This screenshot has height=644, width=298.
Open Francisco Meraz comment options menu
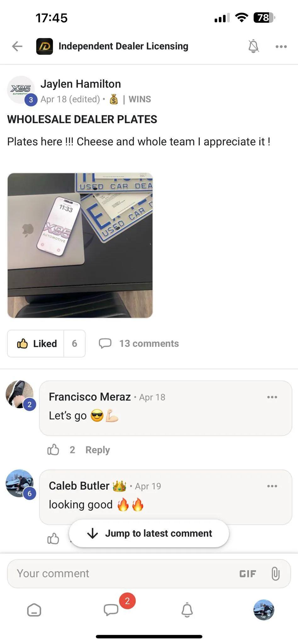pos(272,397)
